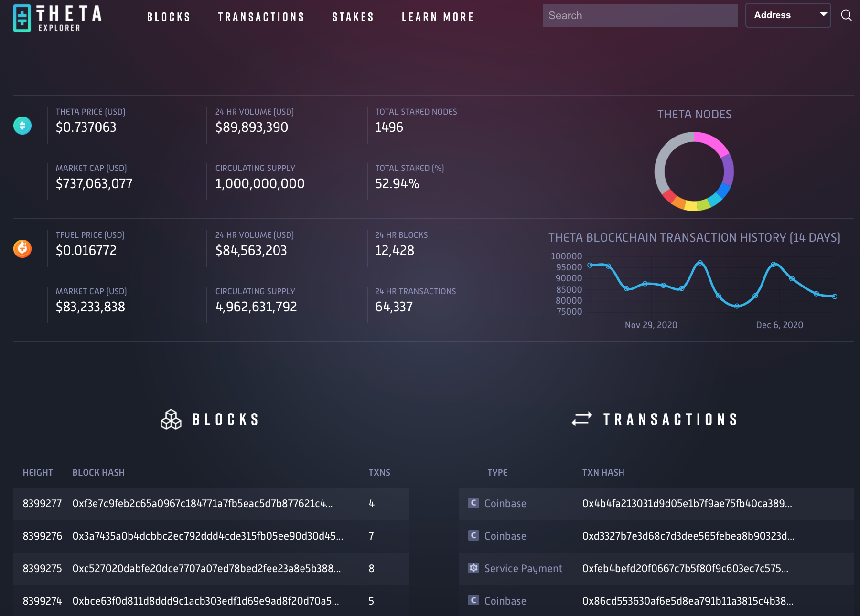Click the yellow segment of Theta Nodes donut
860x616 pixels.
tap(690, 205)
